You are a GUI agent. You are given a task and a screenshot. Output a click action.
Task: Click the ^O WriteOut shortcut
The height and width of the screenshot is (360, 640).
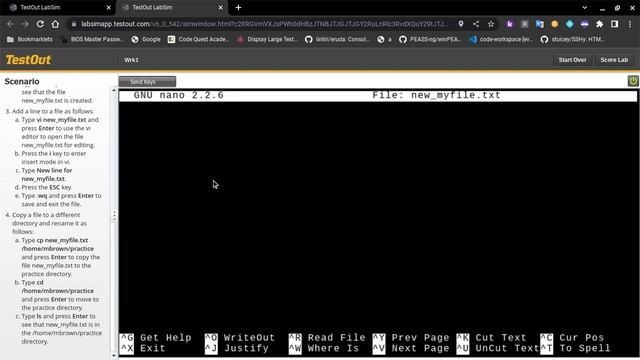240,338
